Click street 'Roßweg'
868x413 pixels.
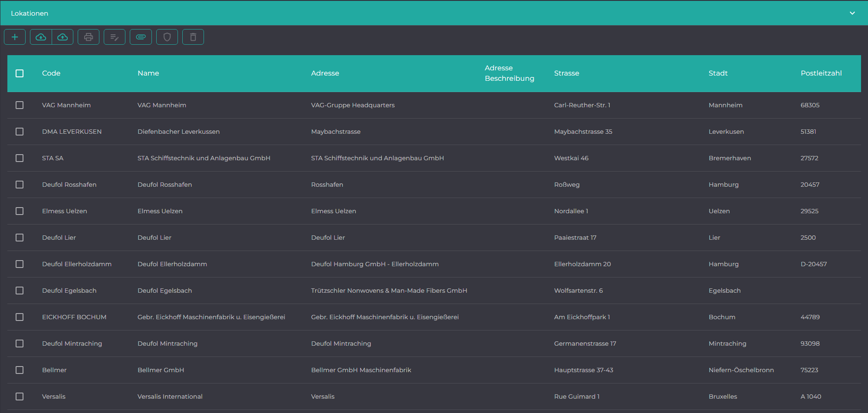click(x=567, y=185)
